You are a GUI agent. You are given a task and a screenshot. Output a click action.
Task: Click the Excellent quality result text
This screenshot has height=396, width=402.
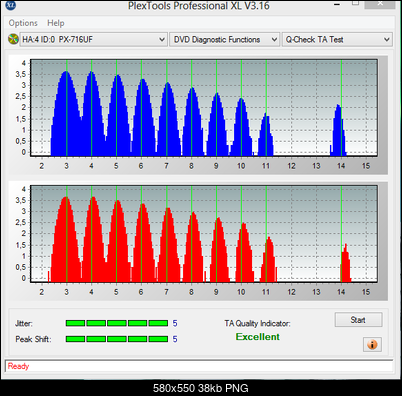(258, 337)
